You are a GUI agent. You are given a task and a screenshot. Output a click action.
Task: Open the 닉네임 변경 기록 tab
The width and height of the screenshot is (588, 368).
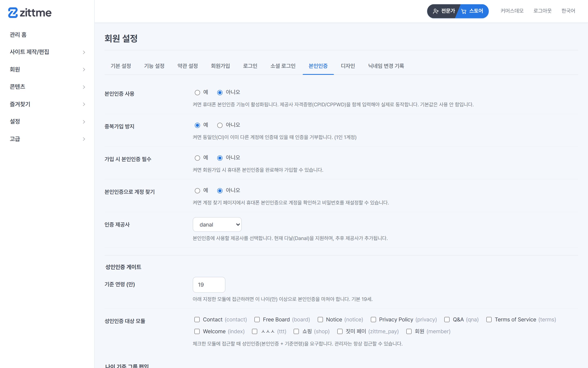pyautogui.click(x=386, y=66)
